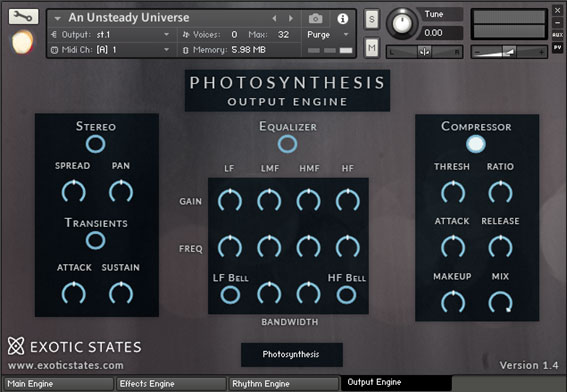Click the Photosynthesis button at bottom
Screen dimensions: 567x392
(291, 354)
